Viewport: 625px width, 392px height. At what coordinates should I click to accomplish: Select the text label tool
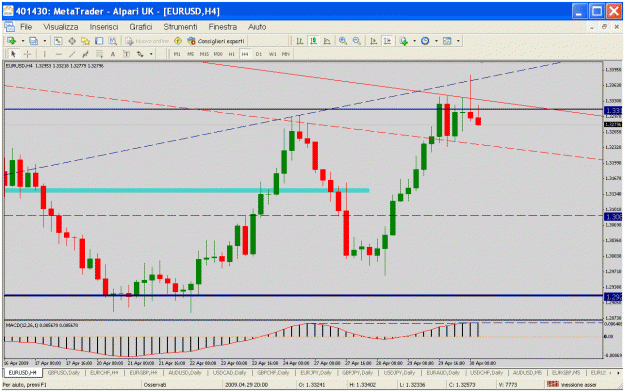126,54
